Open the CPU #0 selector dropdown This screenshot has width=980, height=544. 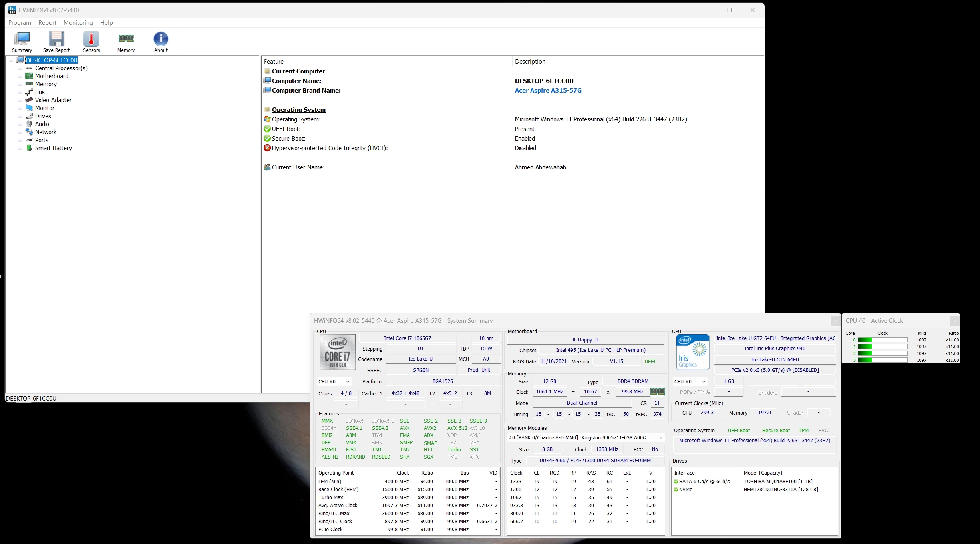[x=334, y=382]
